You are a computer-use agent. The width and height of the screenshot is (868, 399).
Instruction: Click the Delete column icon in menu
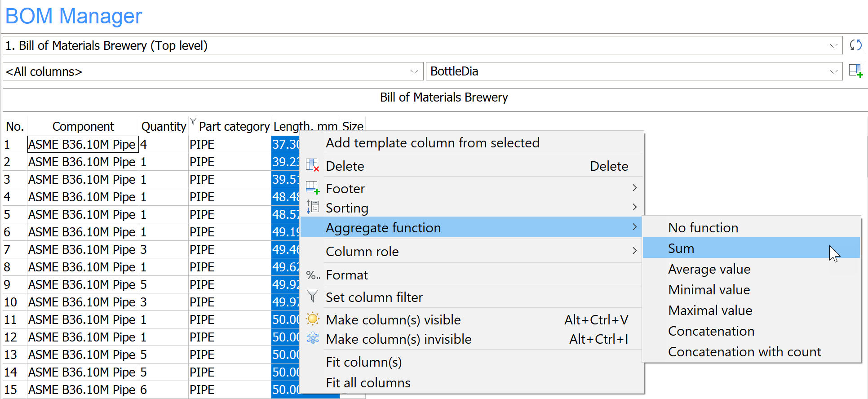[312, 166]
